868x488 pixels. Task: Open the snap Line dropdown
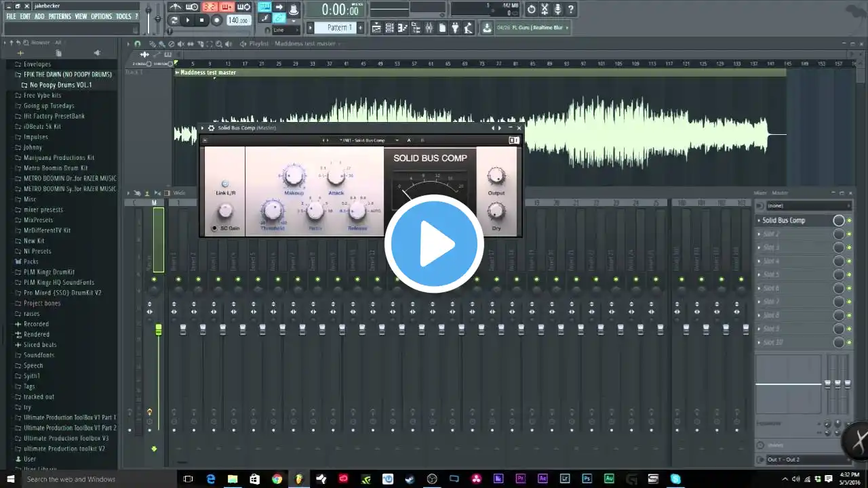click(285, 30)
